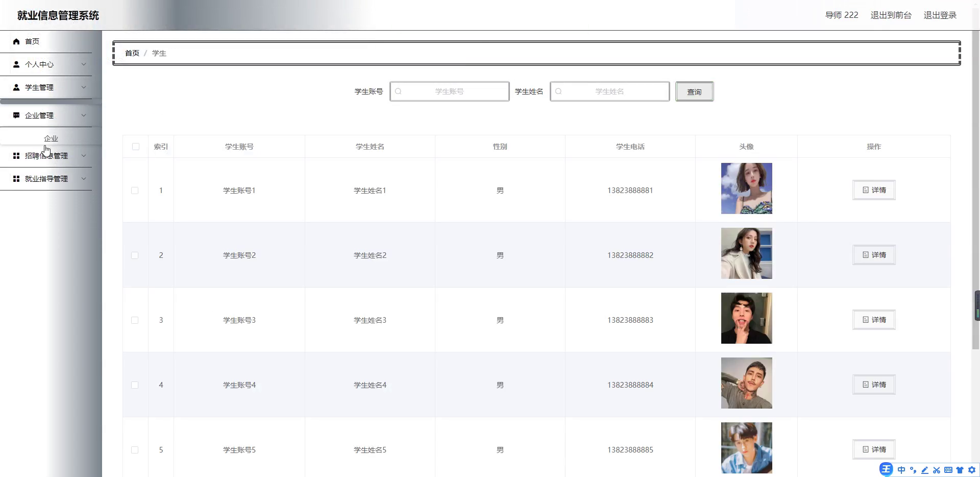This screenshot has width=980, height=477.
Task: Click the chat icon for 企业管理
Action: (16, 115)
